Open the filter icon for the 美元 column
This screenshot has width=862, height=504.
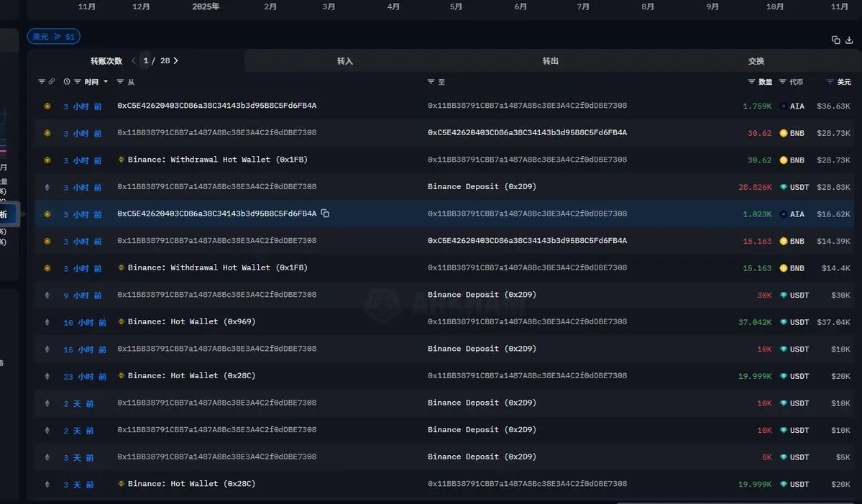pos(830,81)
